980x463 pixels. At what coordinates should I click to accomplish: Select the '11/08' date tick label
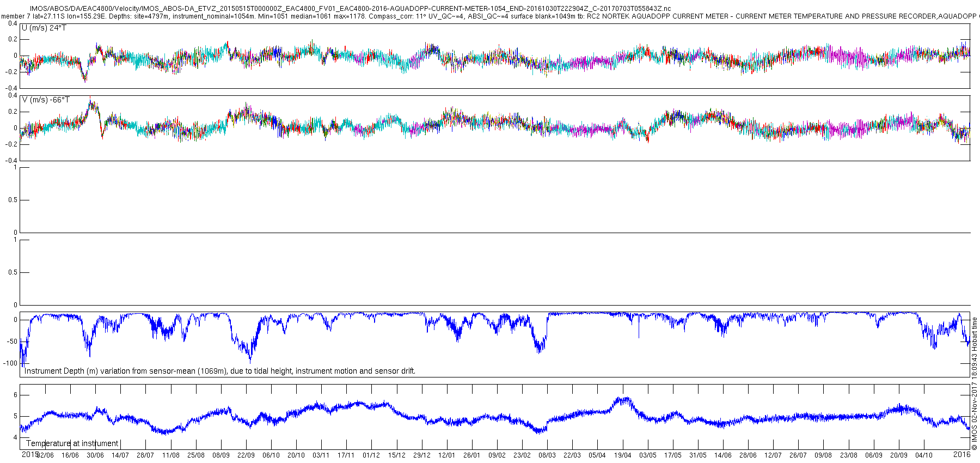(171, 455)
